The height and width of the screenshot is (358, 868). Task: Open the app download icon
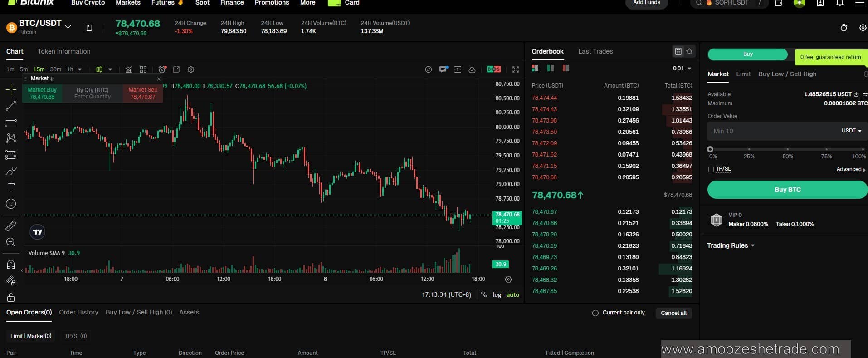[x=820, y=3]
